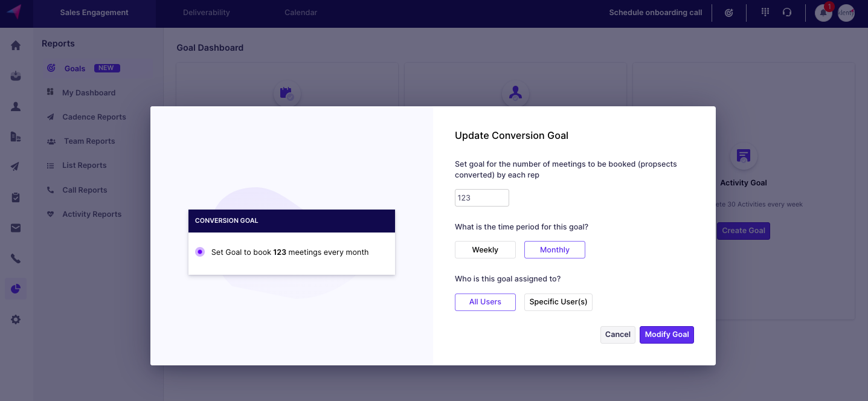
Task: Choose Specific User(s) assignment option
Action: click(558, 302)
